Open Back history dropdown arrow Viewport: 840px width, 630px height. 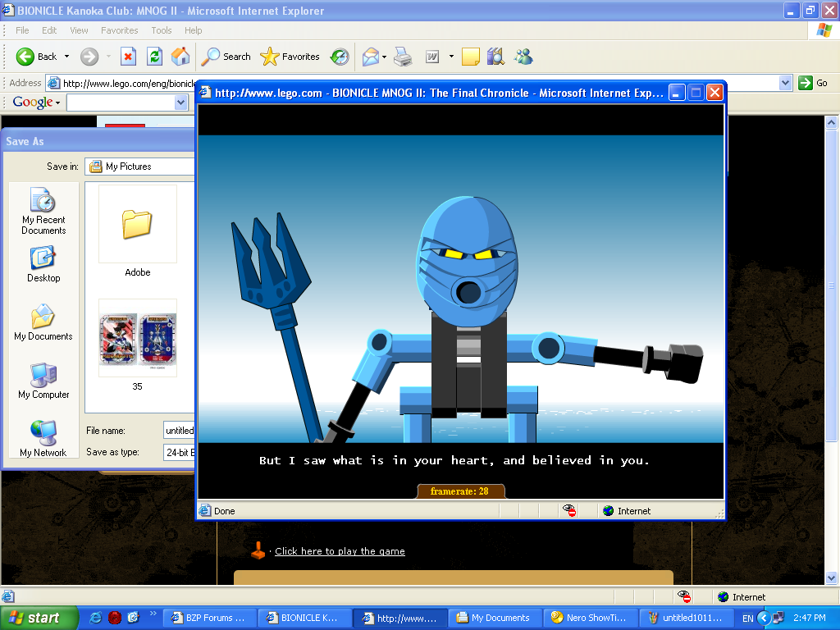pyautogui.click(x=66, y=57)
